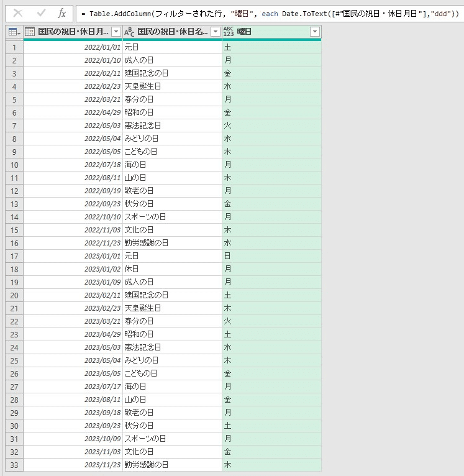Screen dimensions: 464x476
Task: Click the date cell 2023/01/02
Action: pyautogui.click(x=73, y=269)
